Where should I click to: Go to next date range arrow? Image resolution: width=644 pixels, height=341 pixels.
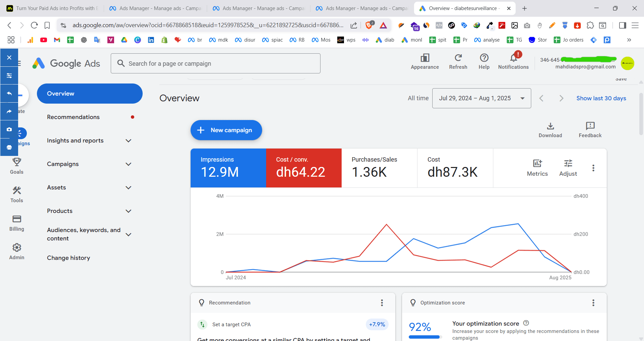pyautogui.click(x=561, y=98)
